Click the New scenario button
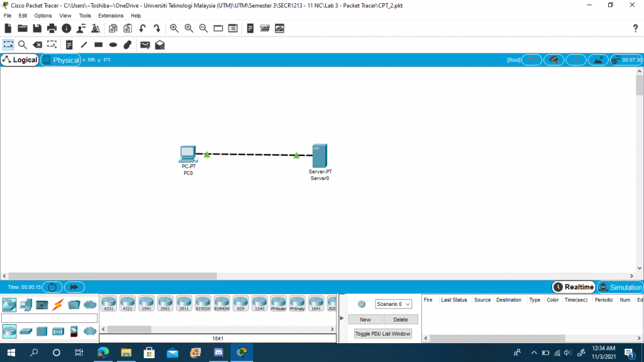 point(365,320)
